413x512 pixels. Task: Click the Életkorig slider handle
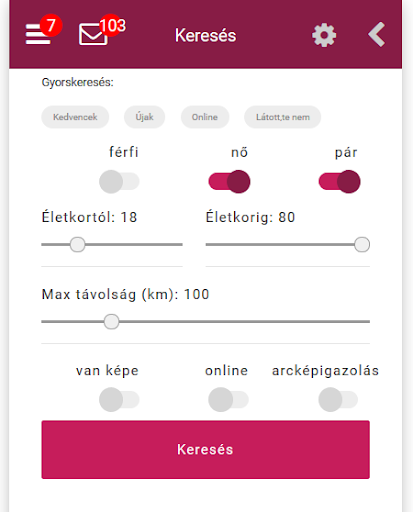coord(362,245)
